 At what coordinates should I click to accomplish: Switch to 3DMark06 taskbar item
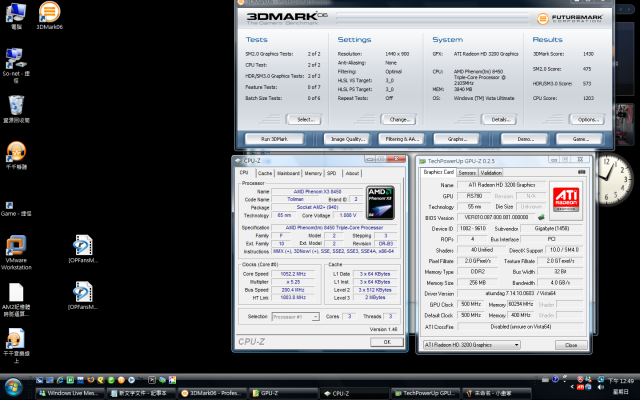212,393
